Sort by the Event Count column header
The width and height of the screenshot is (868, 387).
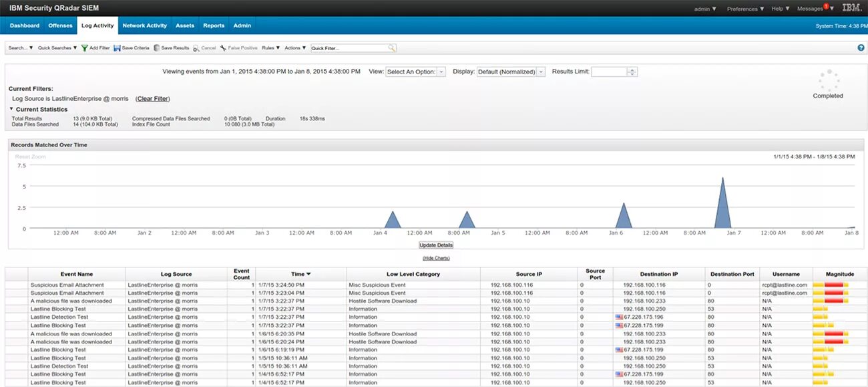pos(242,274)
